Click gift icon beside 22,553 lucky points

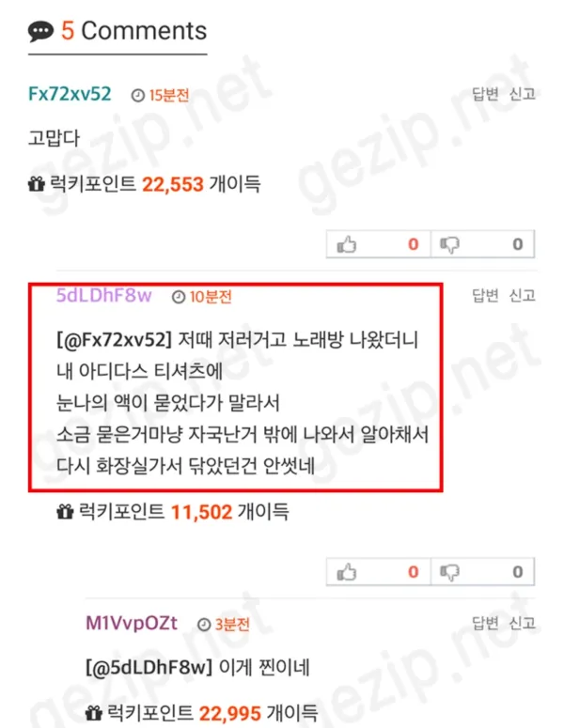coord(37,184)
